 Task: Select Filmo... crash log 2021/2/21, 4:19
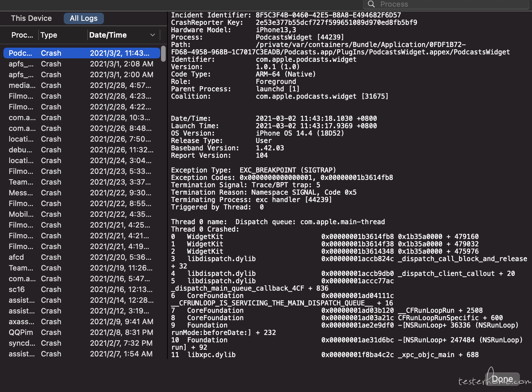[82, 246]
